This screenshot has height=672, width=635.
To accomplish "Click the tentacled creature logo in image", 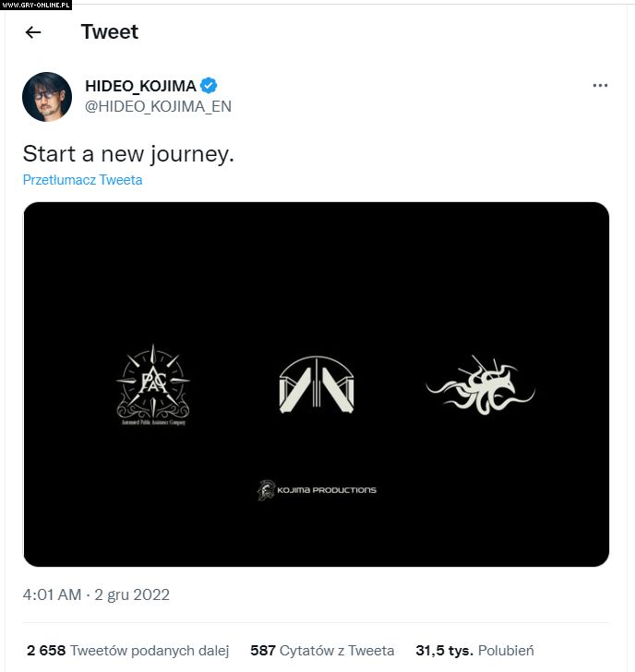I will tap(480, 385).
